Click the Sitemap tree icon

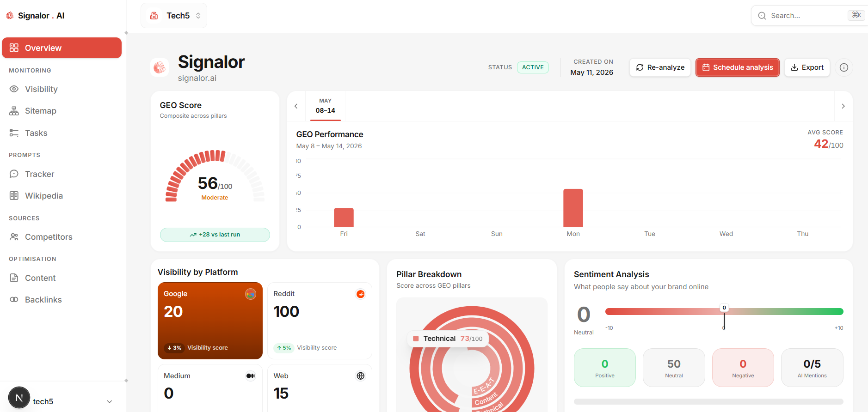tap(14, 111)
